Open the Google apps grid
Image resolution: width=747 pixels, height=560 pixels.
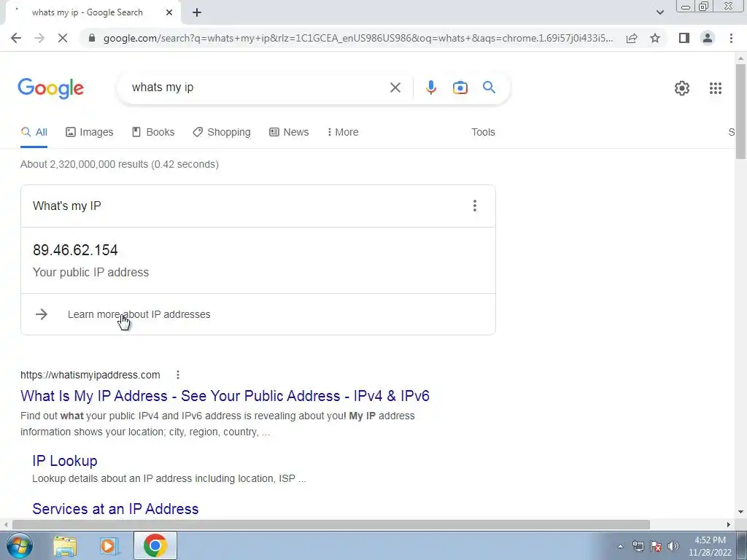715,88
